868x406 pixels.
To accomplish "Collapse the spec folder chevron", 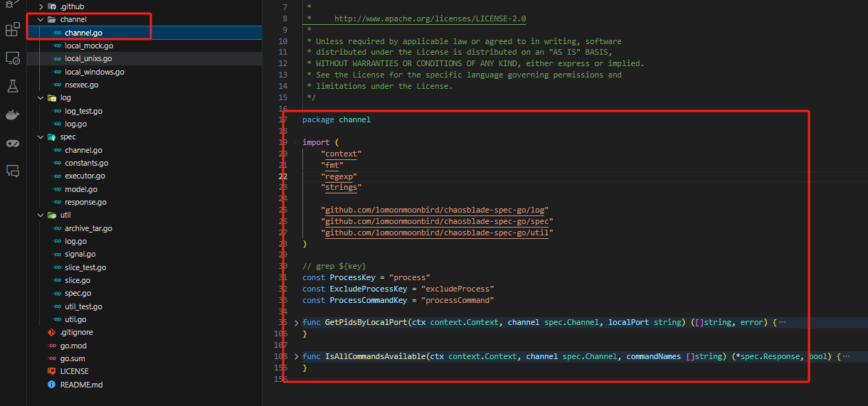I will pos(41,137).
